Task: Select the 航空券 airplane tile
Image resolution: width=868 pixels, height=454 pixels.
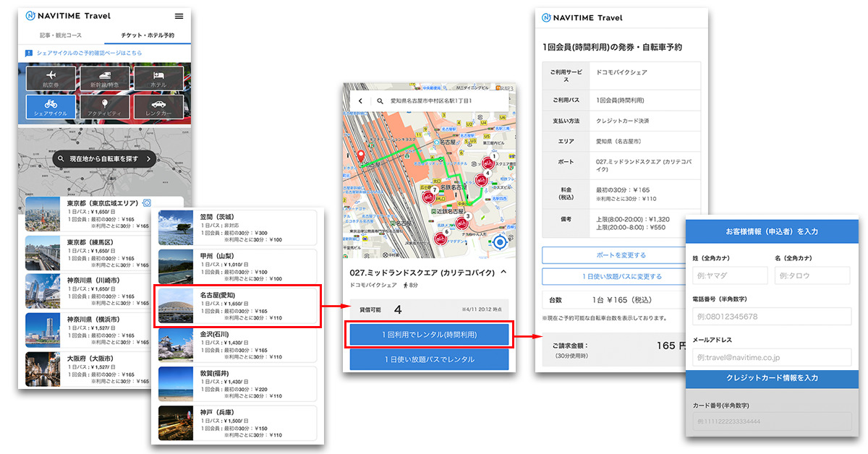Action: (x=51, y=79)
